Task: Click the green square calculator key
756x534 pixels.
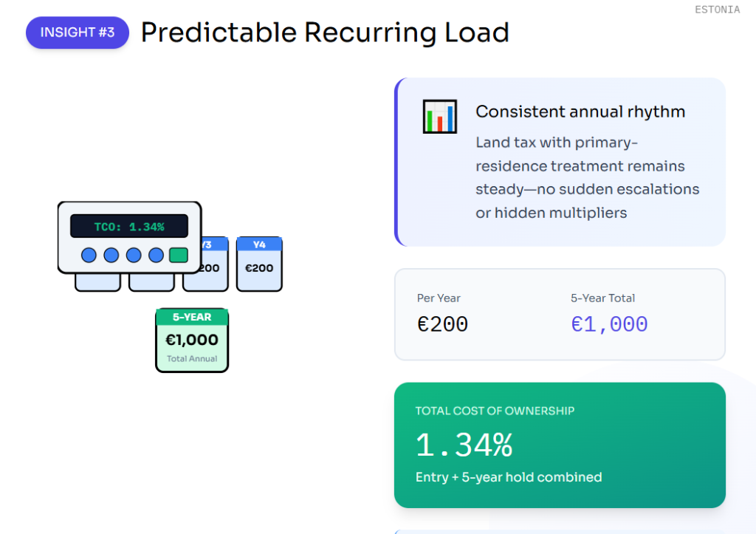Action: [178, 256]
